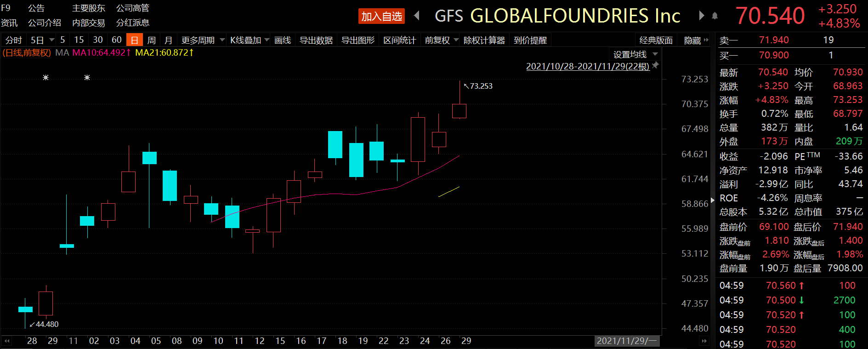
Task: Click the 加入自选 add to watchlist button
Action: click(x=381, y=16)
